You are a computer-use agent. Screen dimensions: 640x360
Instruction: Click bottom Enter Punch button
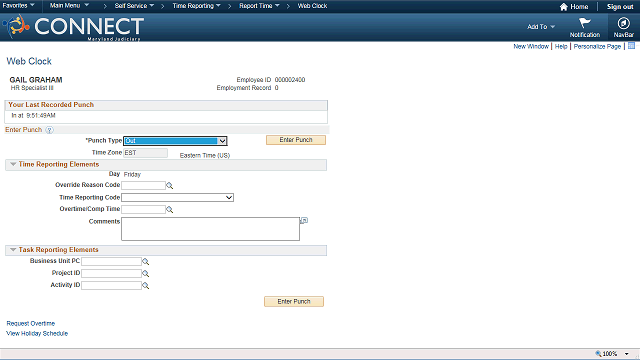point(294,302)
